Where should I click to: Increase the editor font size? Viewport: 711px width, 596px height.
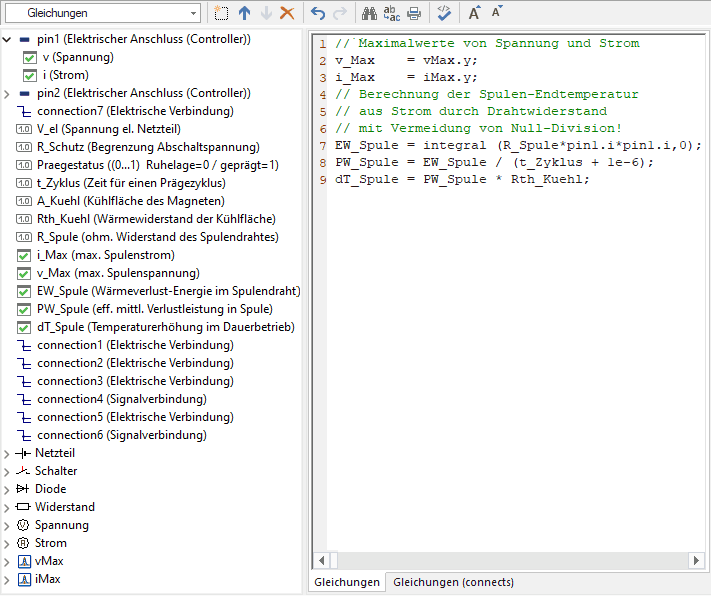click(475, 13)
